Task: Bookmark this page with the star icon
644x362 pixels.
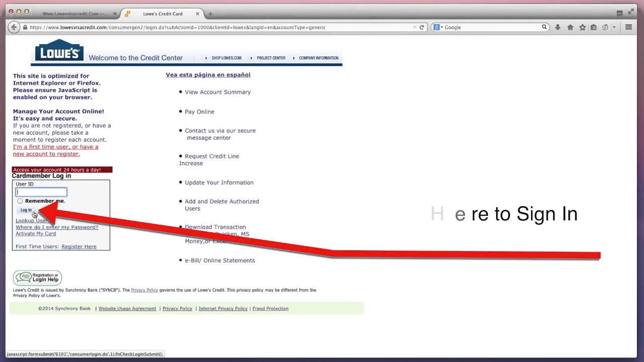Action: coord(582,27)
